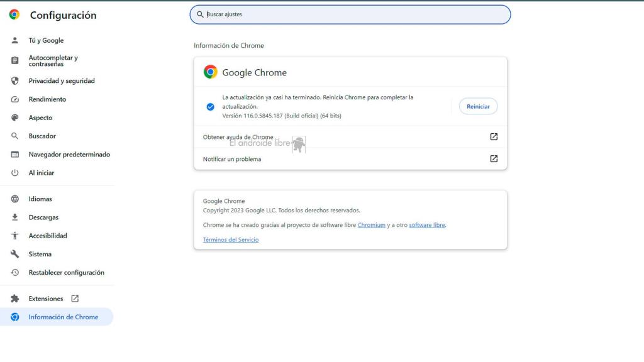Click the speedometer icon for Rendimiento

15,99
